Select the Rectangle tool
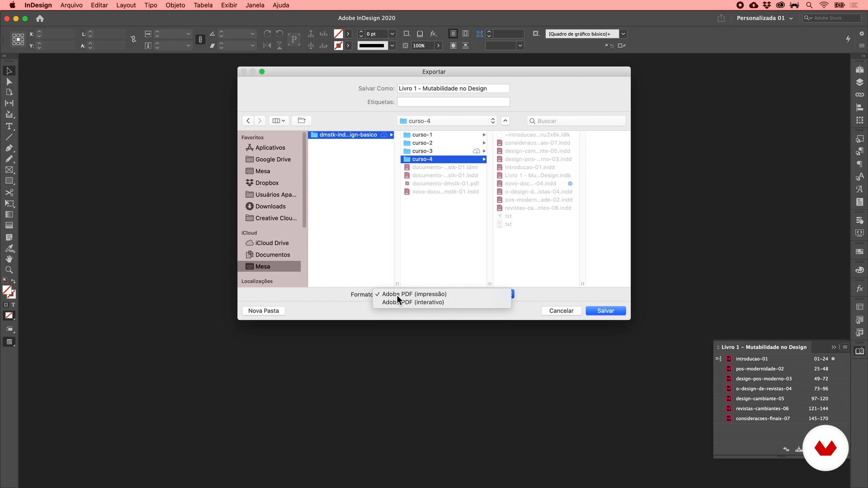Screen dimensions: 868x488 tap(9, 181)
